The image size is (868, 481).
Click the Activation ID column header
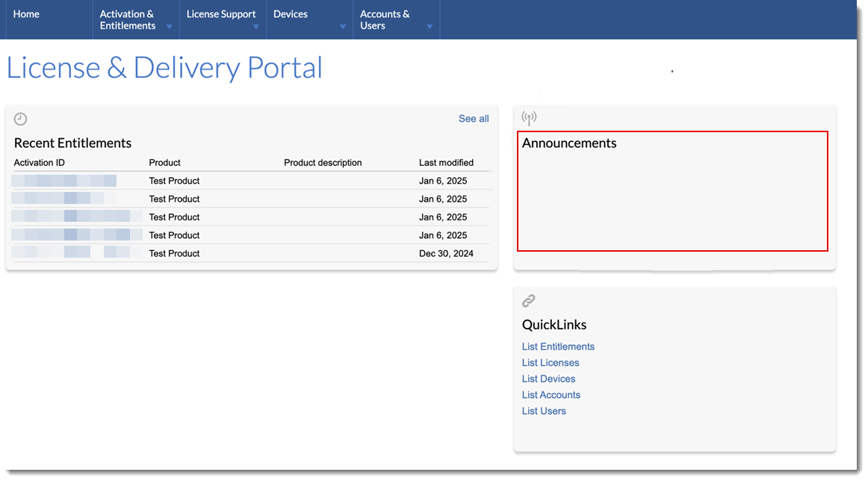point(39,163)
